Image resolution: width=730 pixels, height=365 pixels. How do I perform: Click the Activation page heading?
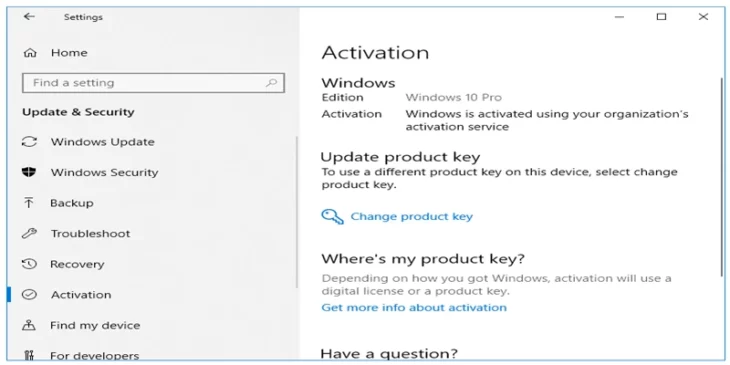coord(375,52)
